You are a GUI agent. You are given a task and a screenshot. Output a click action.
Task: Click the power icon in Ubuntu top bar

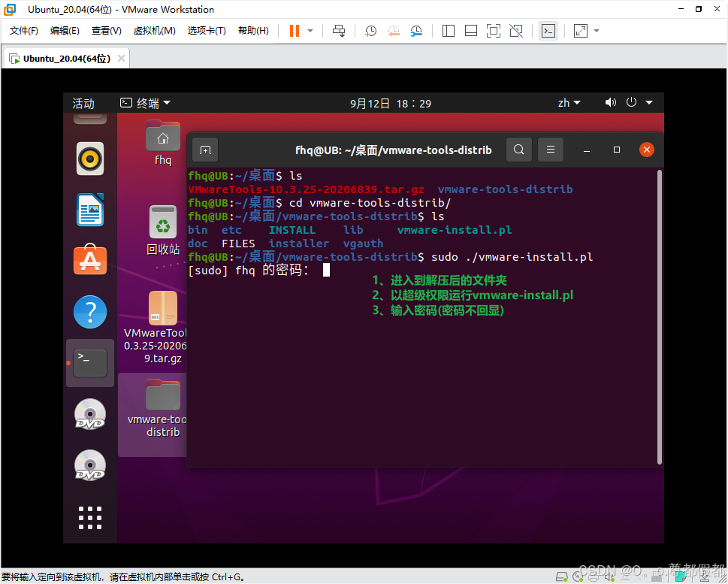click(x=631, y=102)
